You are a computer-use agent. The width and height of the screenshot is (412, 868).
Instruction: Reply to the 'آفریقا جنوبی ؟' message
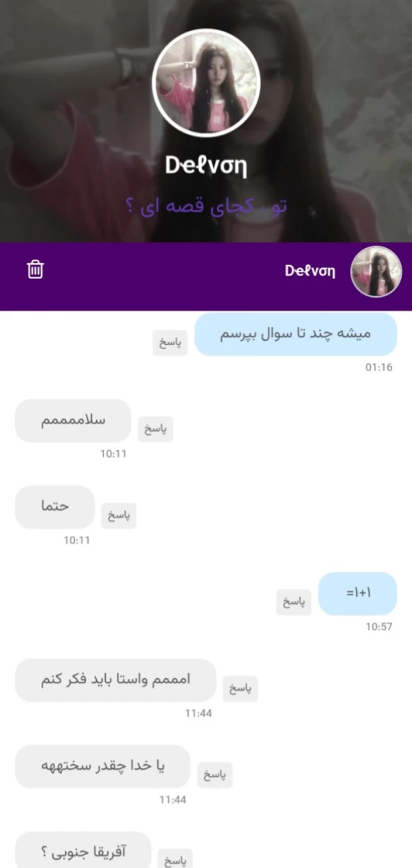click(175, 859)
